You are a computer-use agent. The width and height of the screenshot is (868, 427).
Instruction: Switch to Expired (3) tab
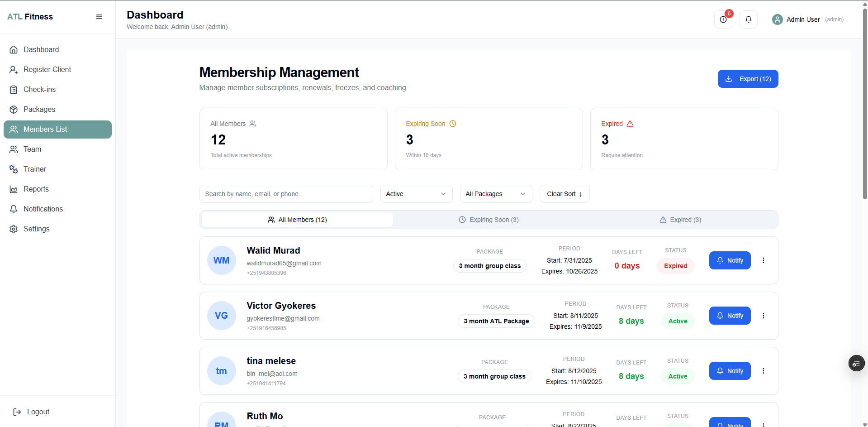click(x=680, y=220)
